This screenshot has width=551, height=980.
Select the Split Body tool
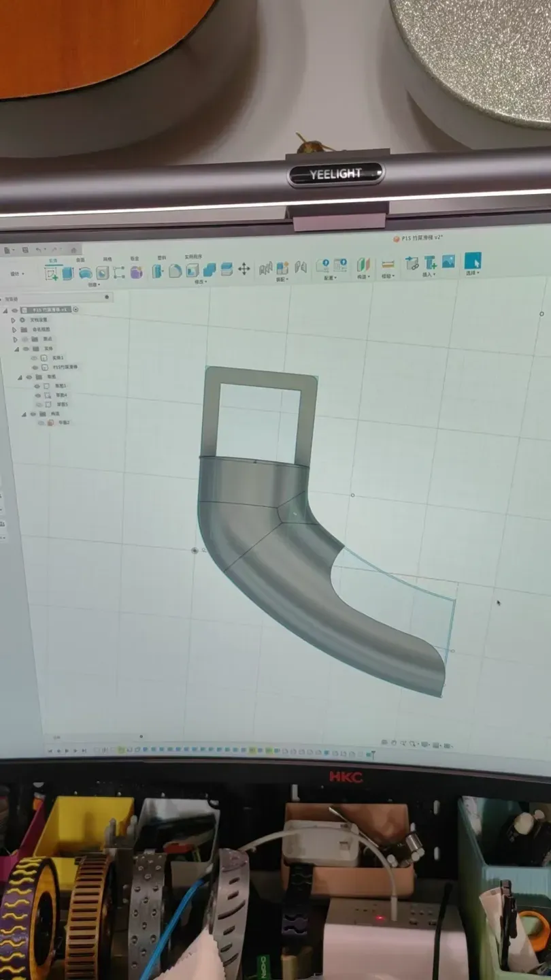(x=227, y=269)
